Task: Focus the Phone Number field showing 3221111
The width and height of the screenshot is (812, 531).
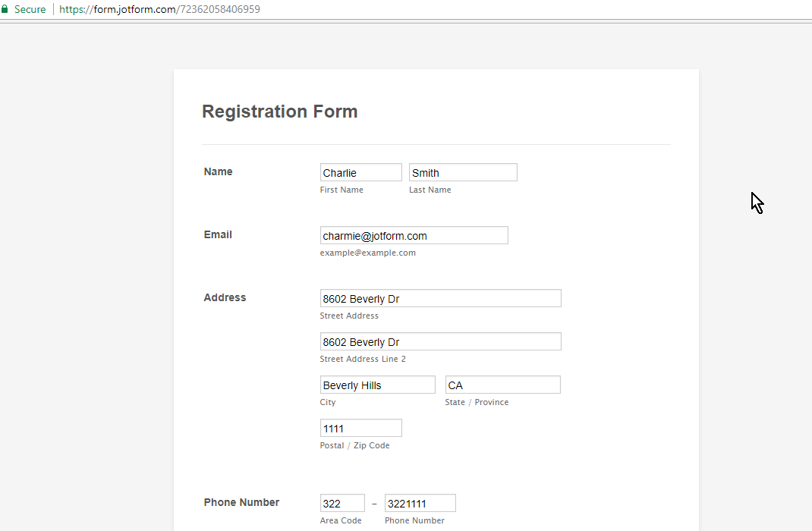Action: click(420, 503)
